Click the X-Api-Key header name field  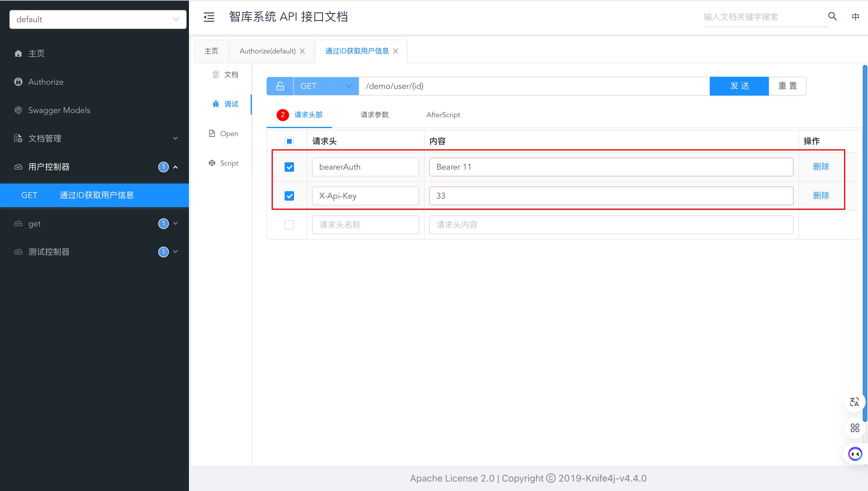click(x=365, y=196)
